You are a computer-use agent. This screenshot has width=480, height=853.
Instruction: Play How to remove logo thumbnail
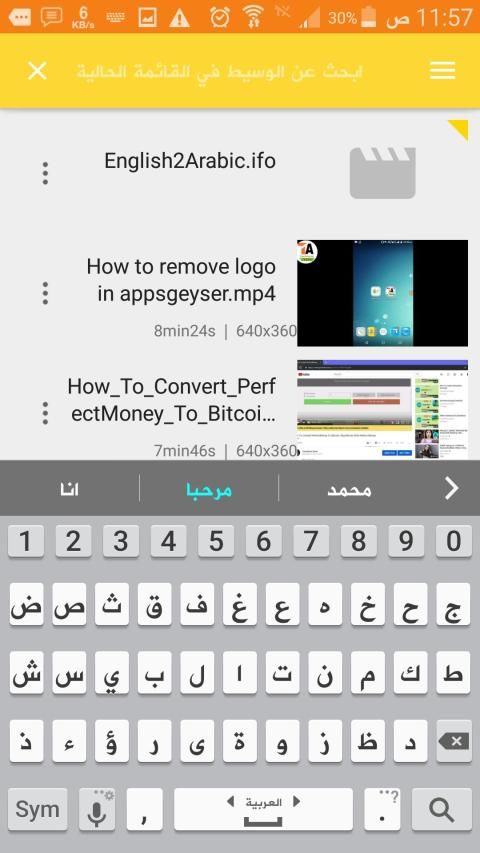pyautogui.click(x=382, y=293)
